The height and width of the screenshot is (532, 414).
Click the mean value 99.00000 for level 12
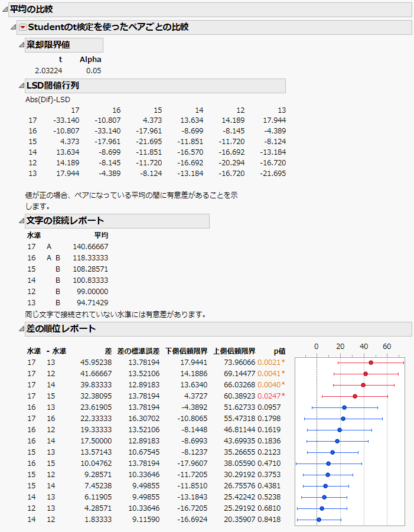coord(93,292)
